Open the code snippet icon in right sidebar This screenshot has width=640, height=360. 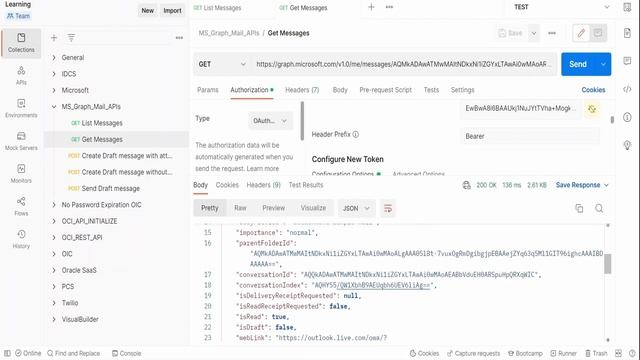point(627,89)
